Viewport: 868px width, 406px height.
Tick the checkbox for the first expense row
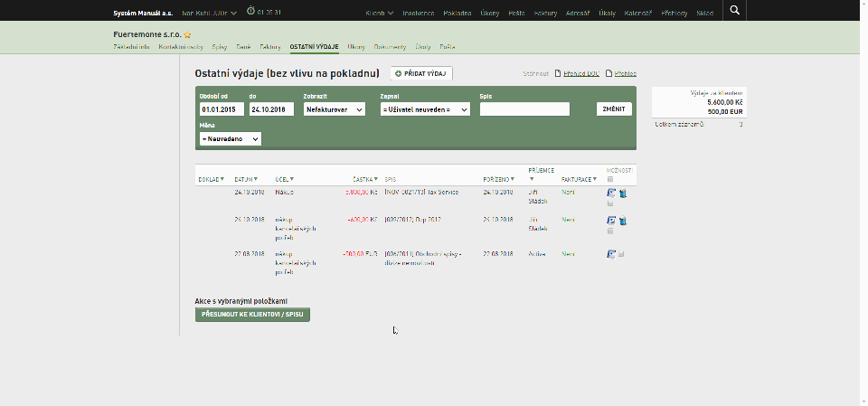click(x=610, y=203)
